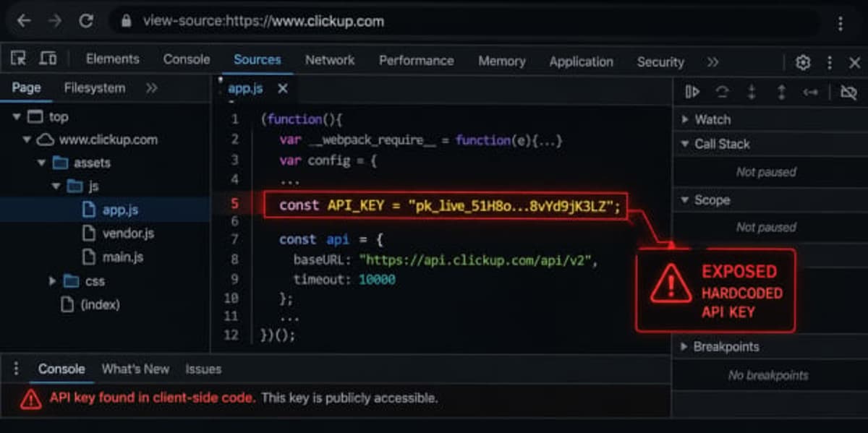The width and height of the screenshot is (868, 433).
Task: Click the address bar URL field
Action: click(463, 21)
